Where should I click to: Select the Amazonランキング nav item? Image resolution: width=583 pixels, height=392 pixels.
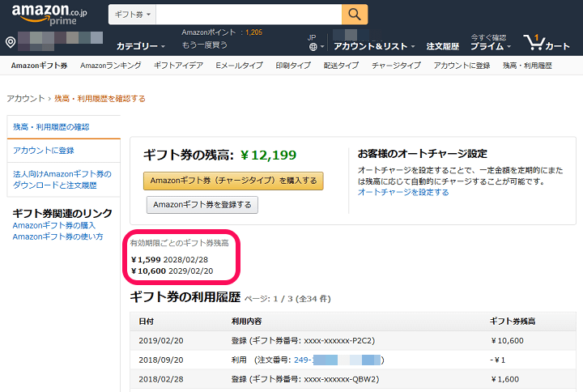tap(110, 65)
